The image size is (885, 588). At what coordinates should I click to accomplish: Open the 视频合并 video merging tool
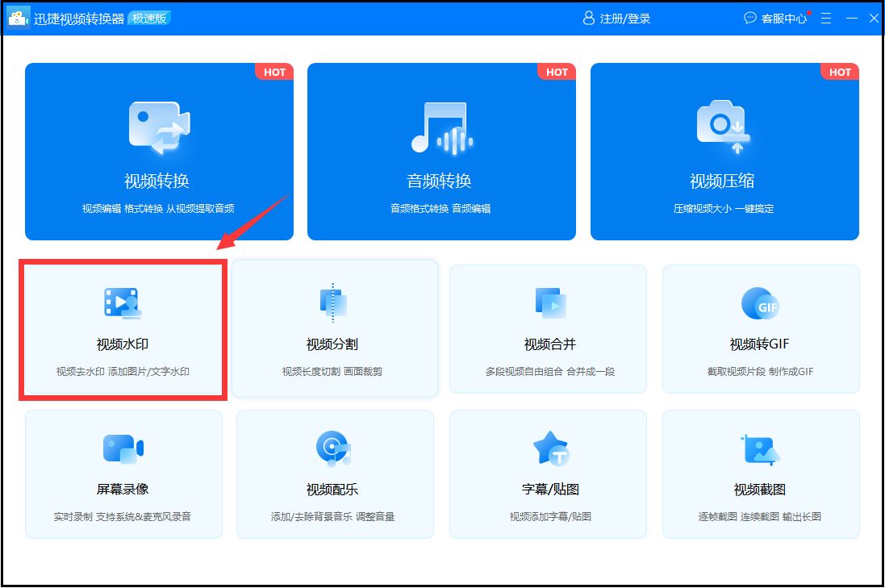coord(548,328)
